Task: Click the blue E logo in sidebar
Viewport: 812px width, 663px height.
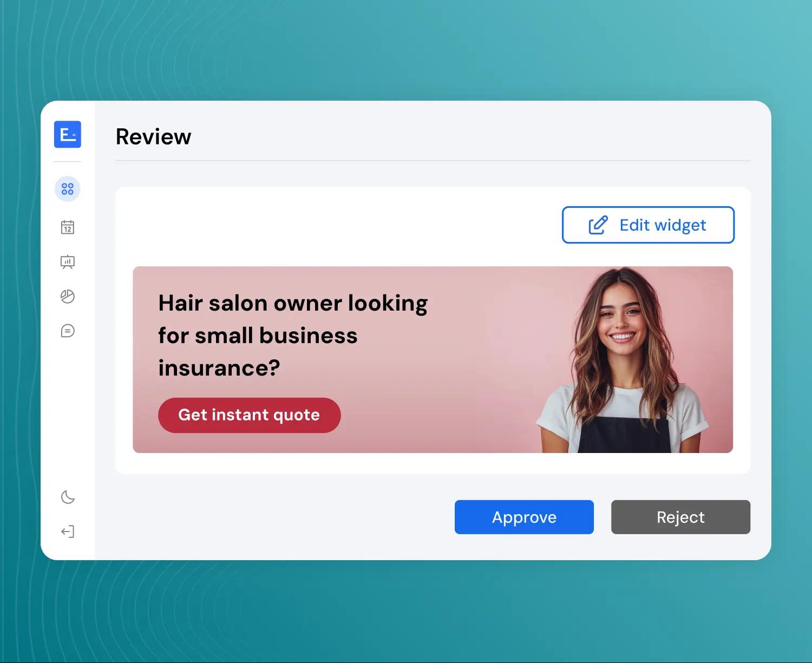Action: click(68, 134)
